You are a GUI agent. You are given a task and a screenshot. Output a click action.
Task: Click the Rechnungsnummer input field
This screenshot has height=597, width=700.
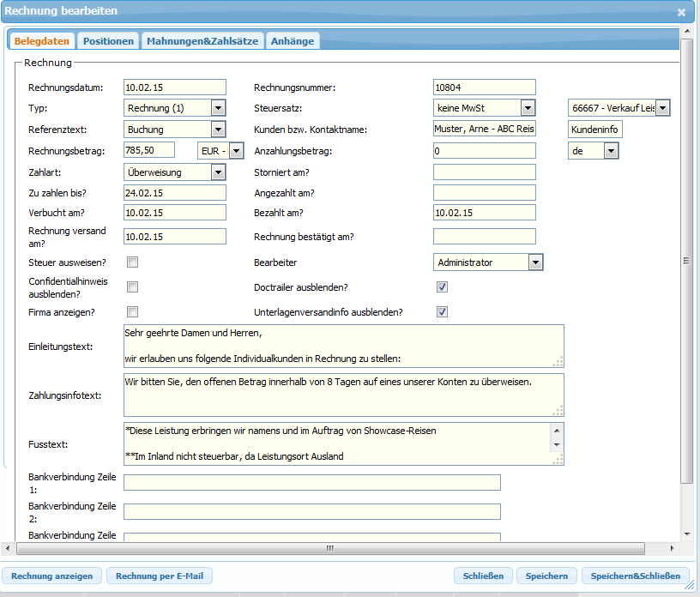tap(484, 87)
